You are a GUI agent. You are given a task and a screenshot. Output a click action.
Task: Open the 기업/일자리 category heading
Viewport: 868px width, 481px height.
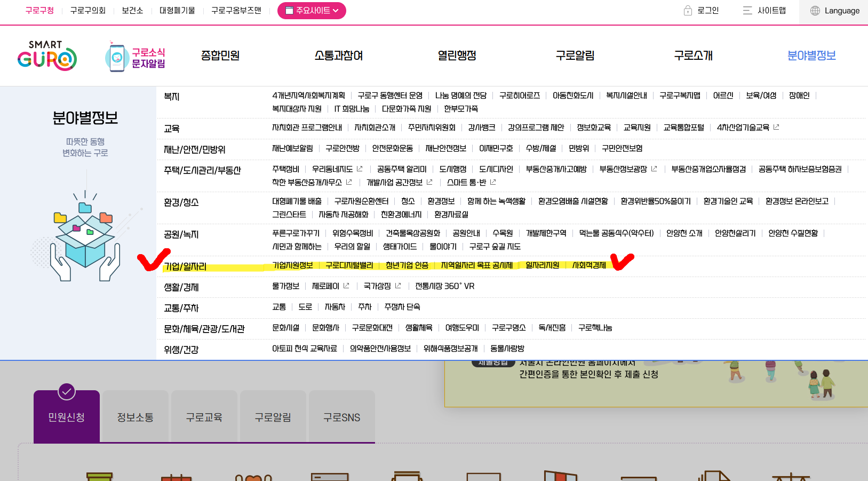(x=185, y=266)
